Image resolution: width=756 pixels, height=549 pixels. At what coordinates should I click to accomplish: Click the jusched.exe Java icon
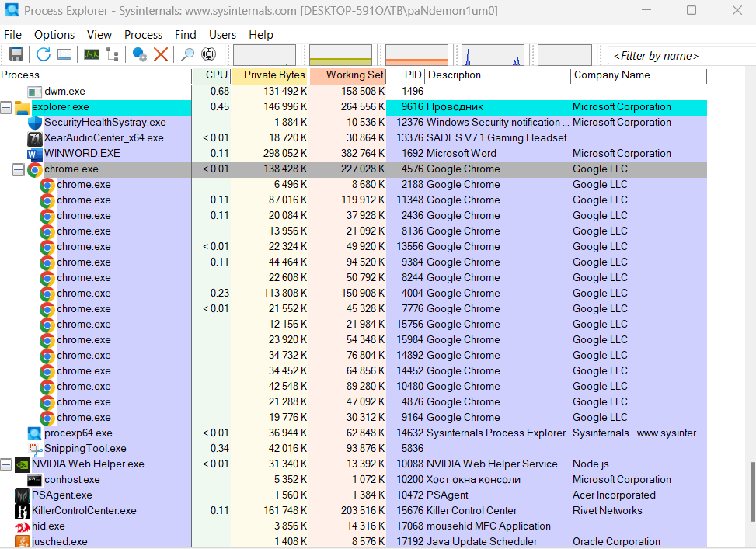[23, 542]
